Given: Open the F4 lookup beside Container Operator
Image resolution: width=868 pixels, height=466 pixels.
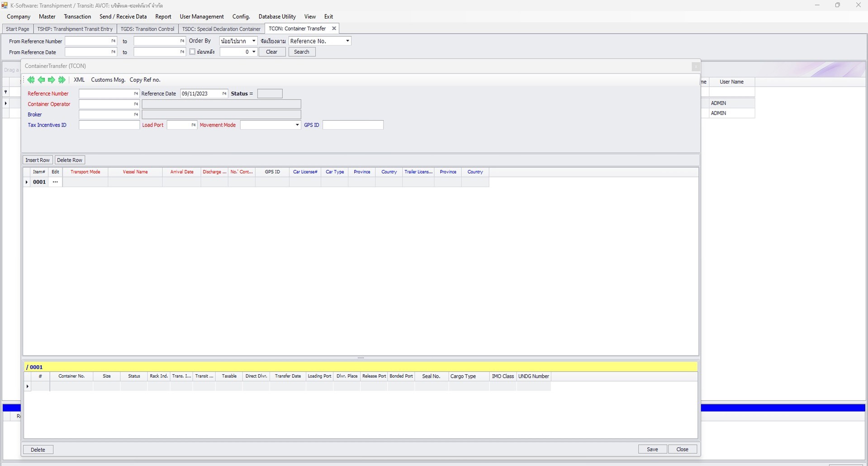Looking at the screenshot, I should click(135, 104).
